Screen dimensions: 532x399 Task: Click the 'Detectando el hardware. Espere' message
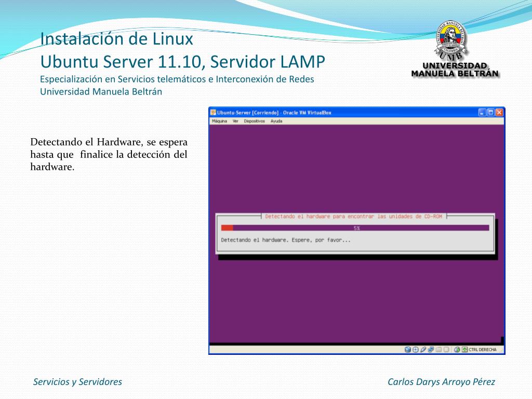(x=286, y=240)
